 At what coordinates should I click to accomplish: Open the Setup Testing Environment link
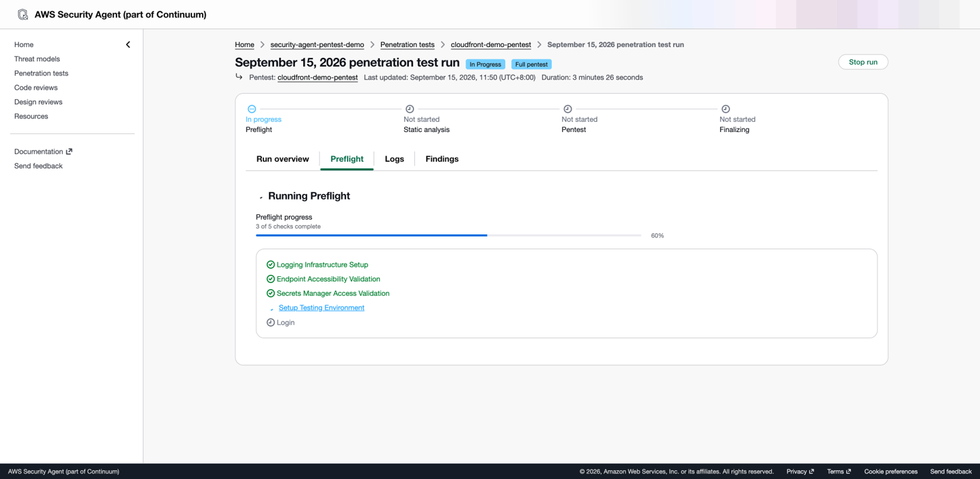click(x=321, y=308)
